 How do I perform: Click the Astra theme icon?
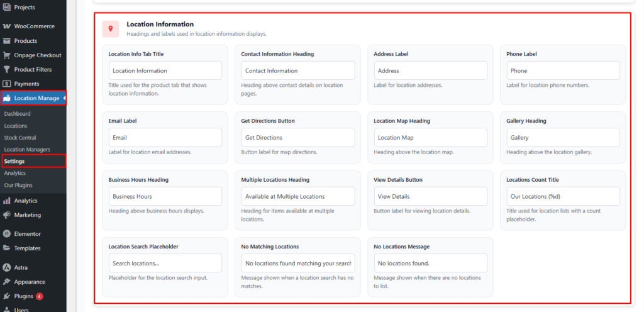pos(6,267)
